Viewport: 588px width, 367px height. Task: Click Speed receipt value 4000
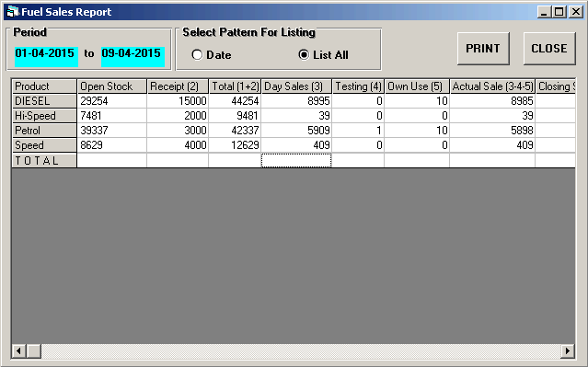[x=178, y=145]
